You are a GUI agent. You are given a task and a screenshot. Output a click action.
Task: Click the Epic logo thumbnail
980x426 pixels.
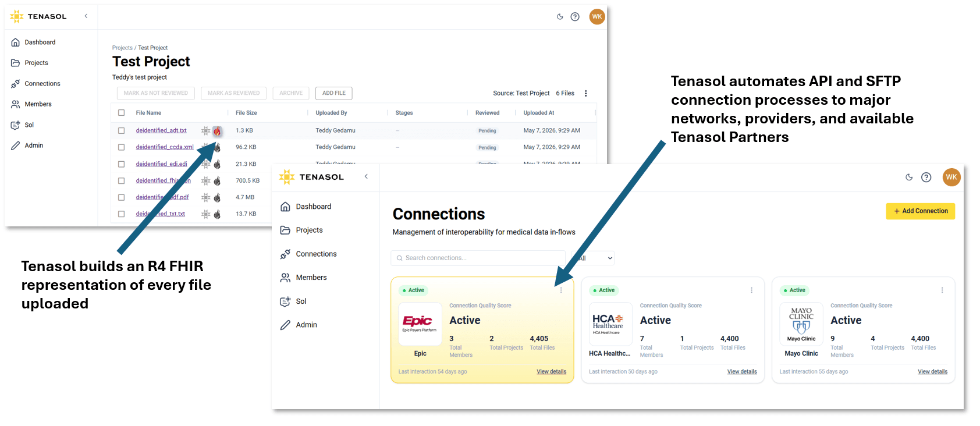(x=420, y=324)
